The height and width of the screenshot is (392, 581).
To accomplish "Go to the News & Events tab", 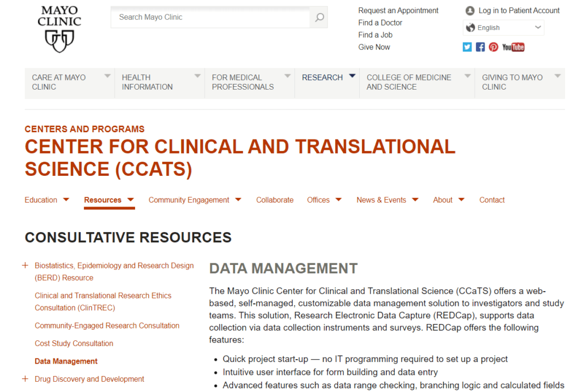I will [381, 200].
